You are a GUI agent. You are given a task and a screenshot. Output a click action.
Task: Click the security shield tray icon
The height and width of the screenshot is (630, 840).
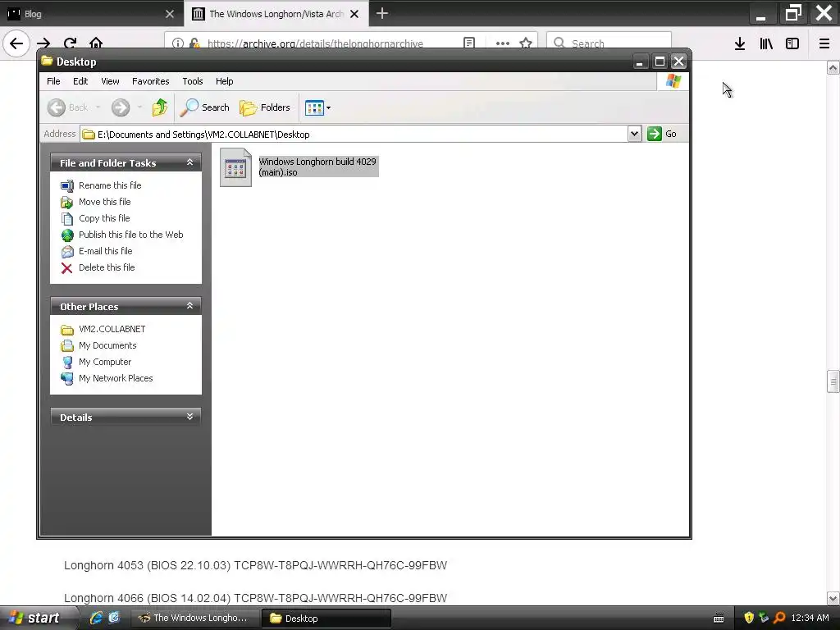749,618
